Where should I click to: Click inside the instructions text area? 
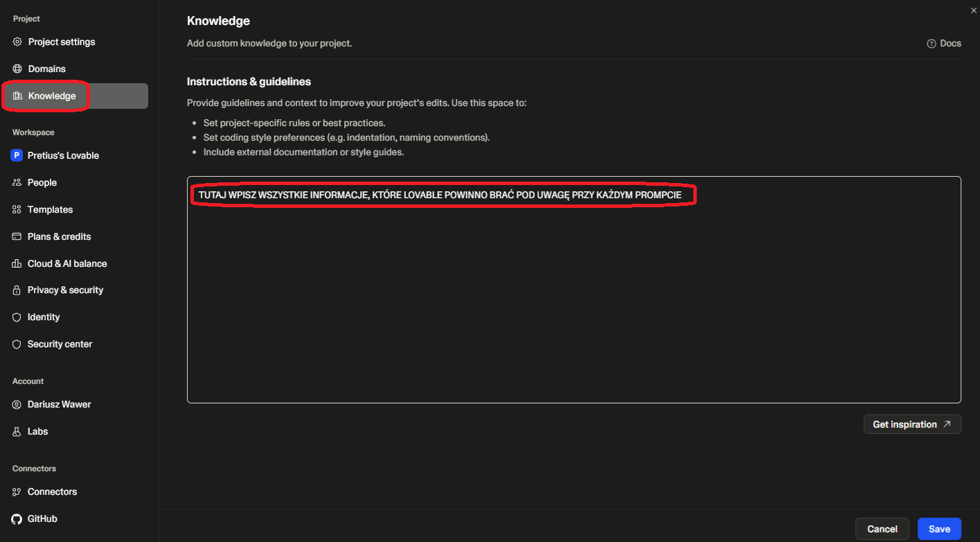573,298
